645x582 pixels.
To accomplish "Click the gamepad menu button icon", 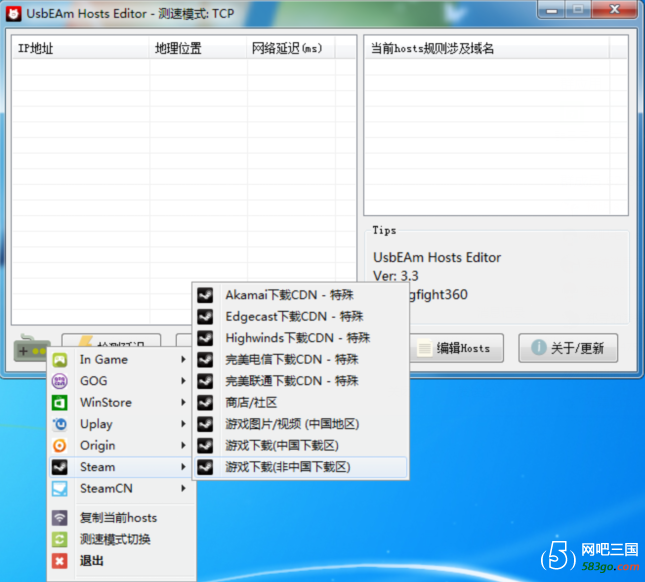I will [x=32, y=348].
